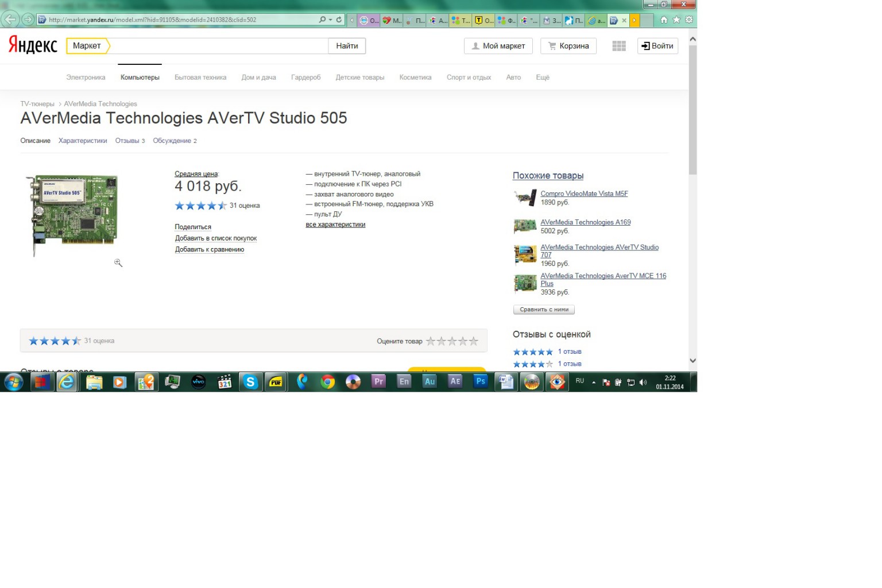882x588 pixels.
Task: Enlarge the AVerTV Studio 505 product image
Action: pyautogui.click(x=73, y=215)
